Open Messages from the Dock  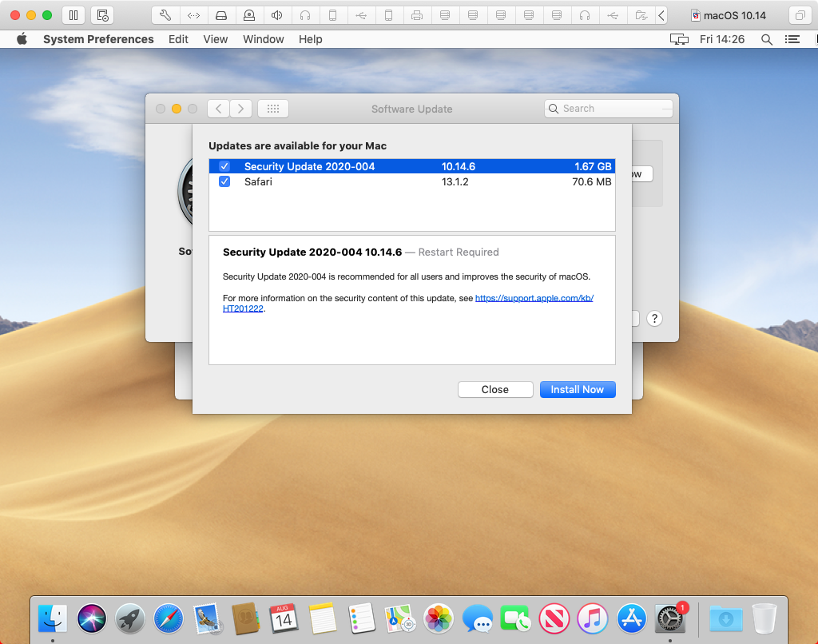coord(476,618)
